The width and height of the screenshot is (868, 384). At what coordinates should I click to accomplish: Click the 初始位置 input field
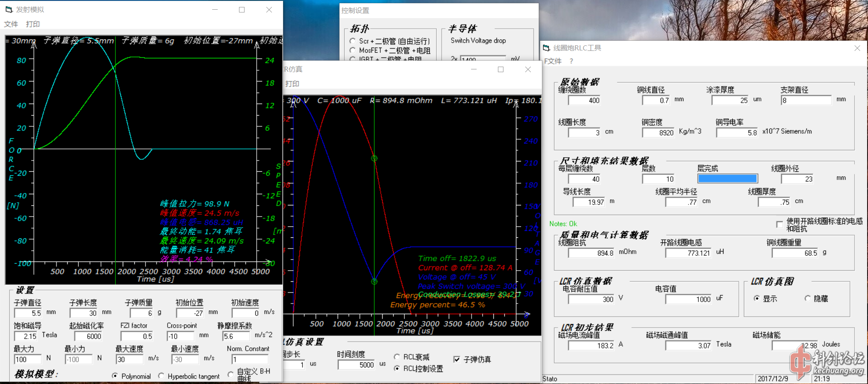190,313
